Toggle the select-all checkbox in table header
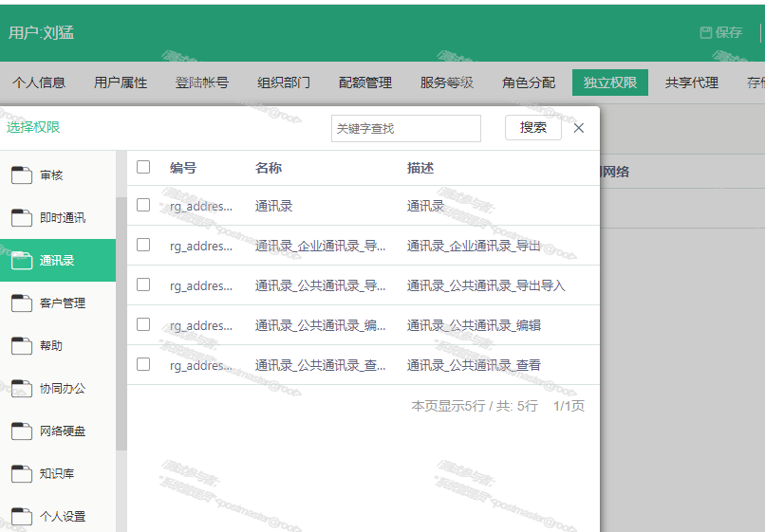Viewport: 765px width, 532px height. [x=143, y=167]
